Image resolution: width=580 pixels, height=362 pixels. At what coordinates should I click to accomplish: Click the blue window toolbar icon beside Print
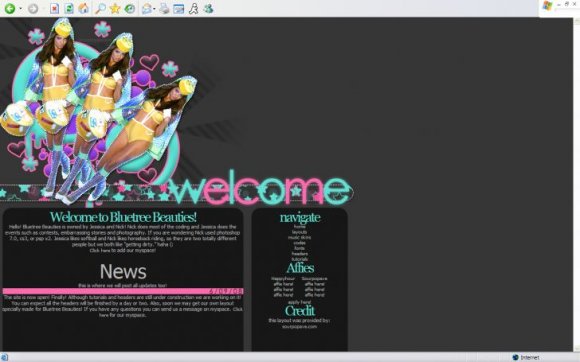(179, 9)
